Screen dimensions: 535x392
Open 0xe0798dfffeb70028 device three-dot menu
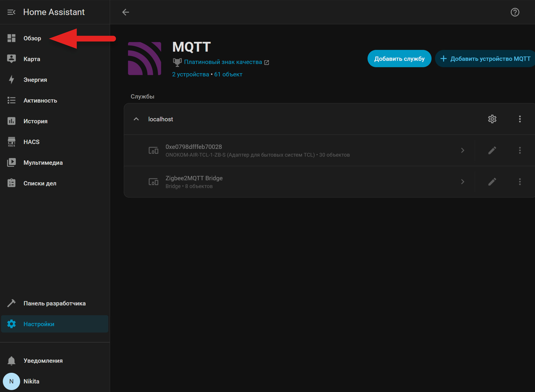[x=520, y=150]
